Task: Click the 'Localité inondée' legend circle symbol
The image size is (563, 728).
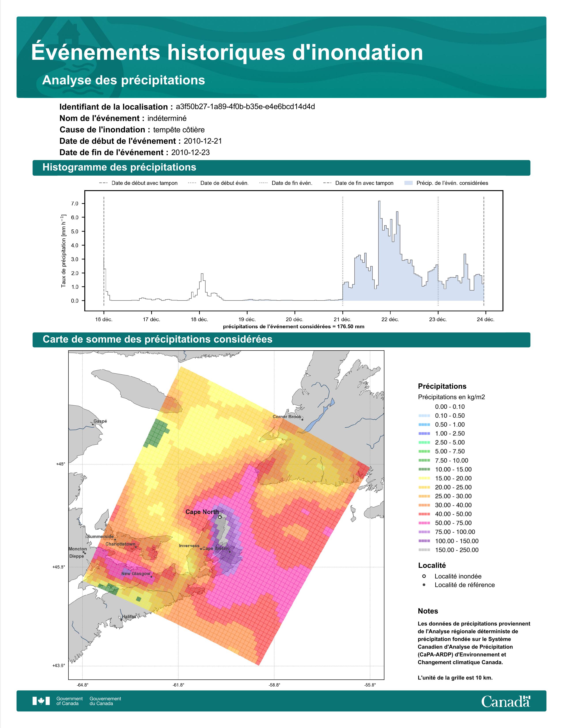Action: click(424, 576)
